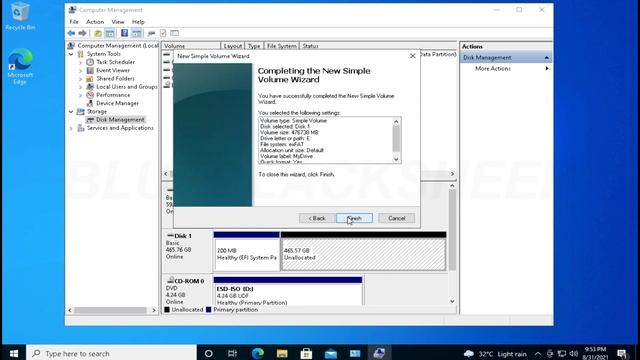Open the File menu
The height and width of the screenshot is (360, 640).
pos(74,22)
